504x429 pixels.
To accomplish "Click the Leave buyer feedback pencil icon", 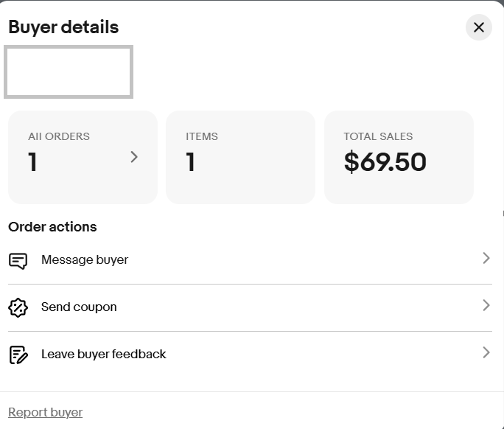I will point(18,355).
